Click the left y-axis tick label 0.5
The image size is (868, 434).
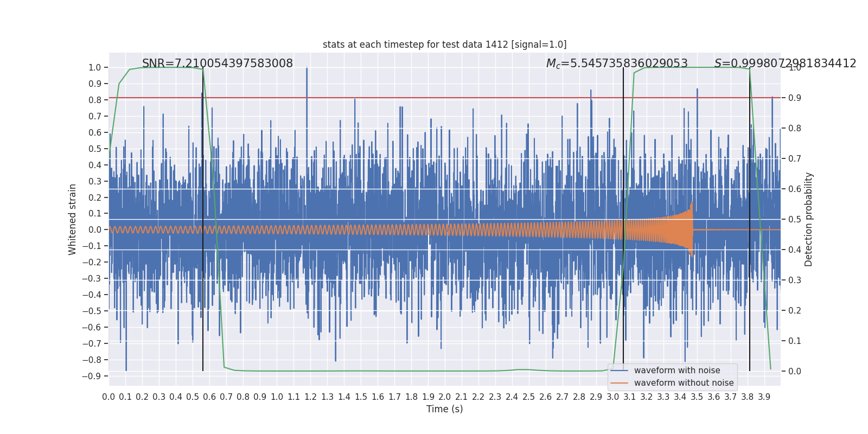[95, 149]
